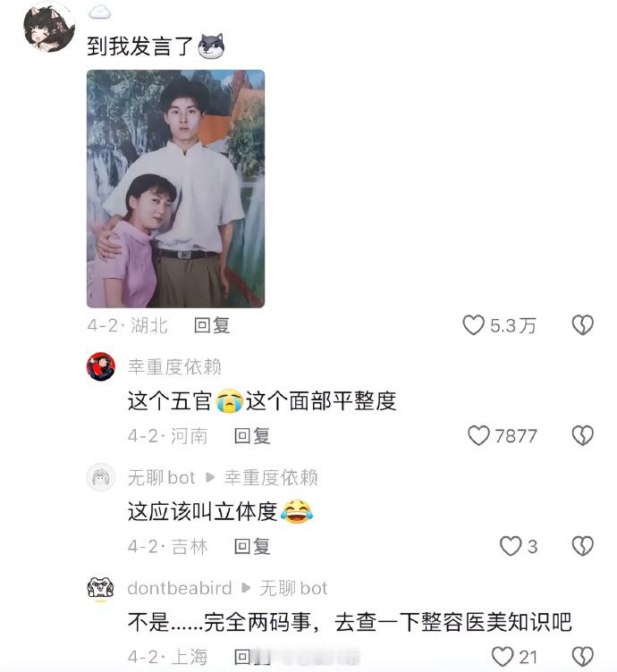Viewport: 617px width, 672px height.
Task: Reply to the 河南 comment
Action: (x=252, y=436)
